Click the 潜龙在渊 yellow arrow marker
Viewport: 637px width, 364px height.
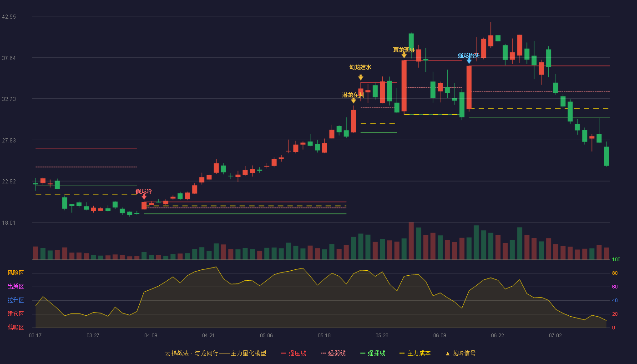[354, 101]
